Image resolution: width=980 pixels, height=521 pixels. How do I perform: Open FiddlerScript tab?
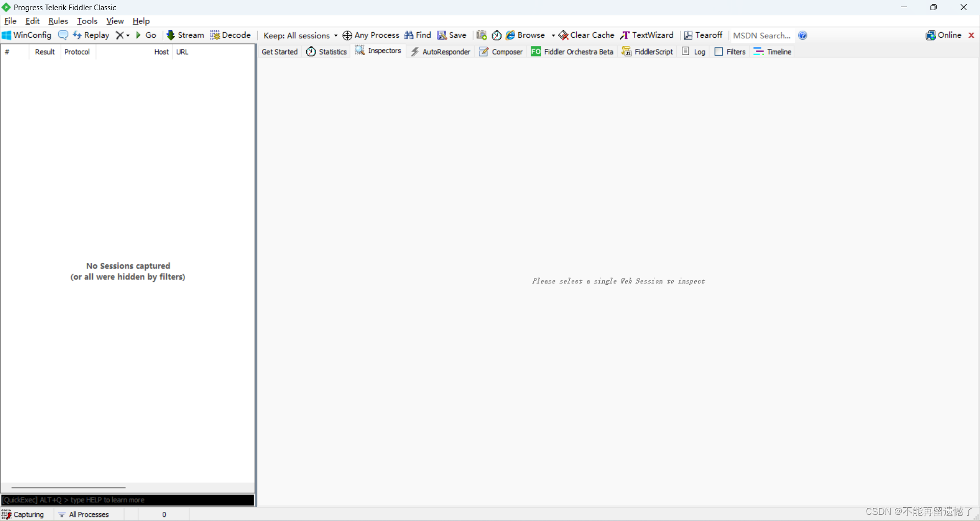click(647, 52)
